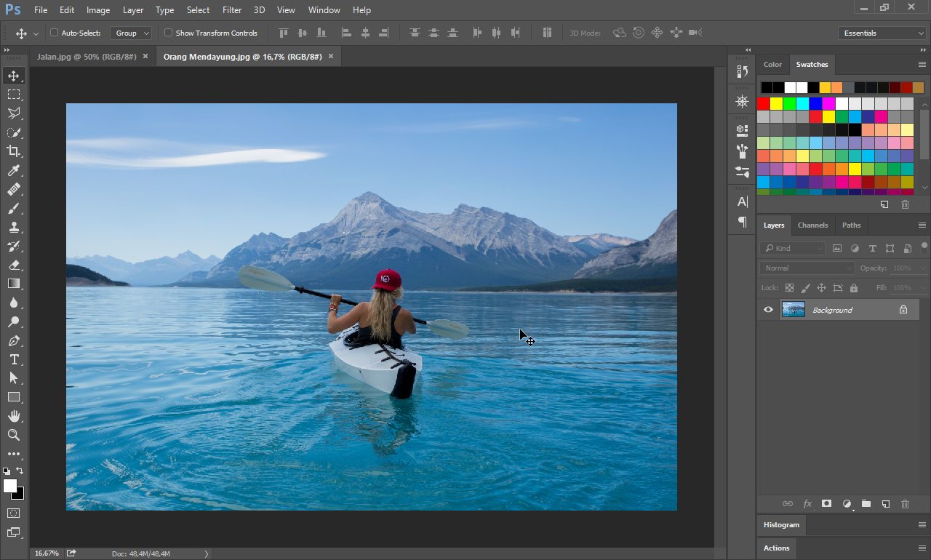Select the Brush tool
The width and height of the screenshot is (931, 560).
pyautogui.click(x=14, y=208)
